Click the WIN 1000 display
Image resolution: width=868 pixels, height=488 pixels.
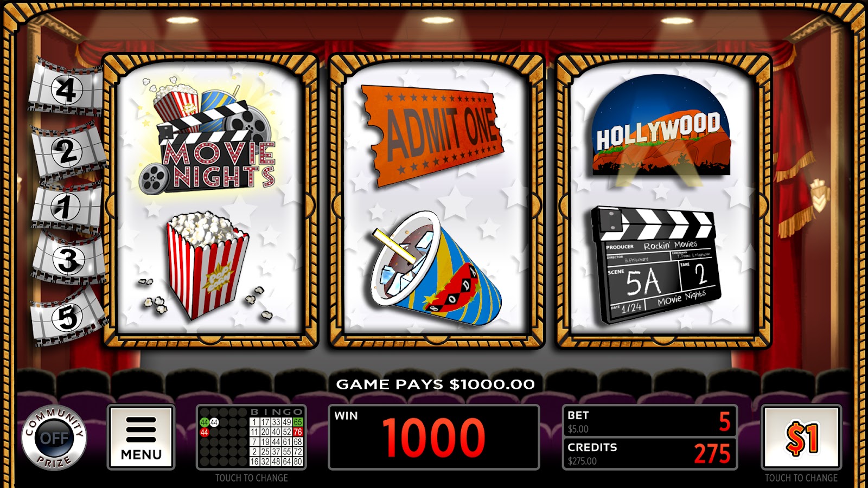coord(434,437)
